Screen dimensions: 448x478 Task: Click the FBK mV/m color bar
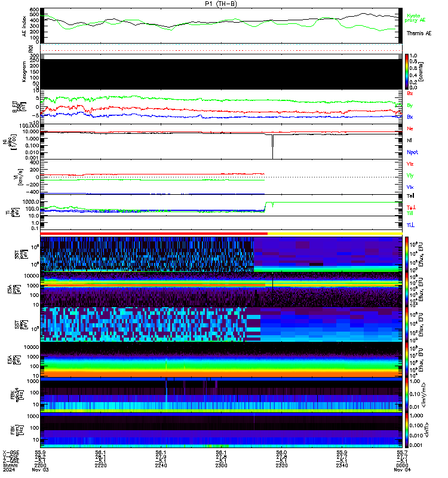point(407,395)
